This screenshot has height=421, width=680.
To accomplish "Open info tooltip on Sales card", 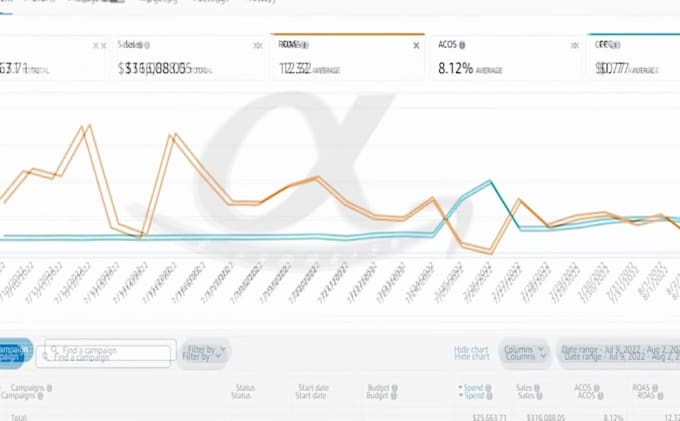I will tap(147, 45).
